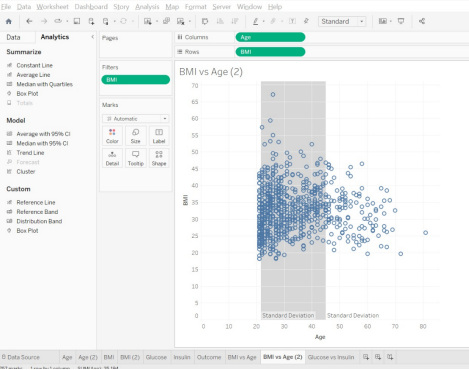
Task: Click the duplicate sheet toolbar icon
Action: (x=166, y=21)
